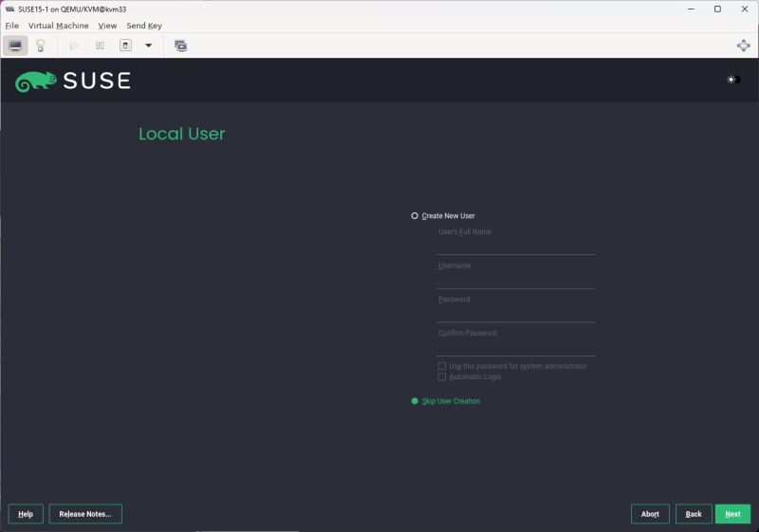The width and height of the screenshot is (759, 532).
Task: Open the Send Key menu
Action: (144, 26)
